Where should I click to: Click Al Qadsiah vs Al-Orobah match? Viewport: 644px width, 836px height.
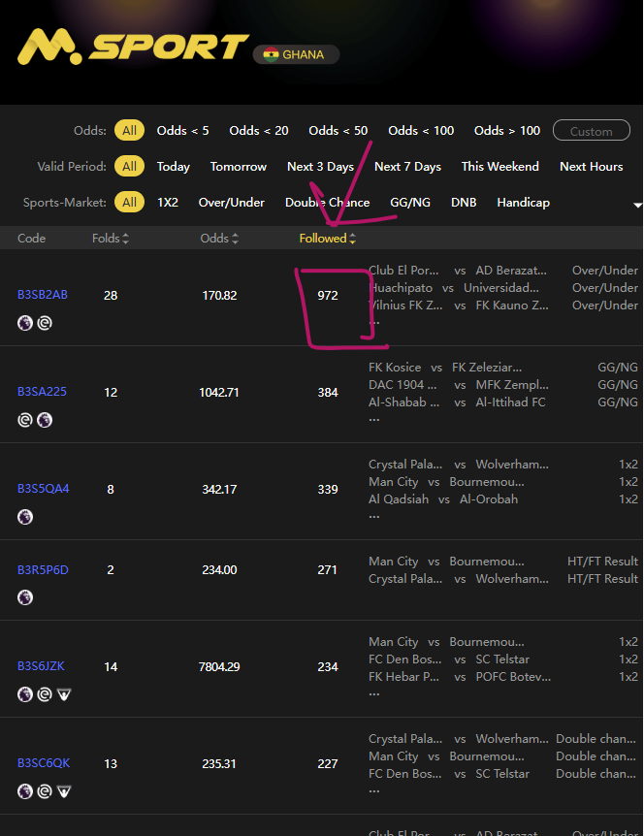pyautogui.click(x=443, y=499)
